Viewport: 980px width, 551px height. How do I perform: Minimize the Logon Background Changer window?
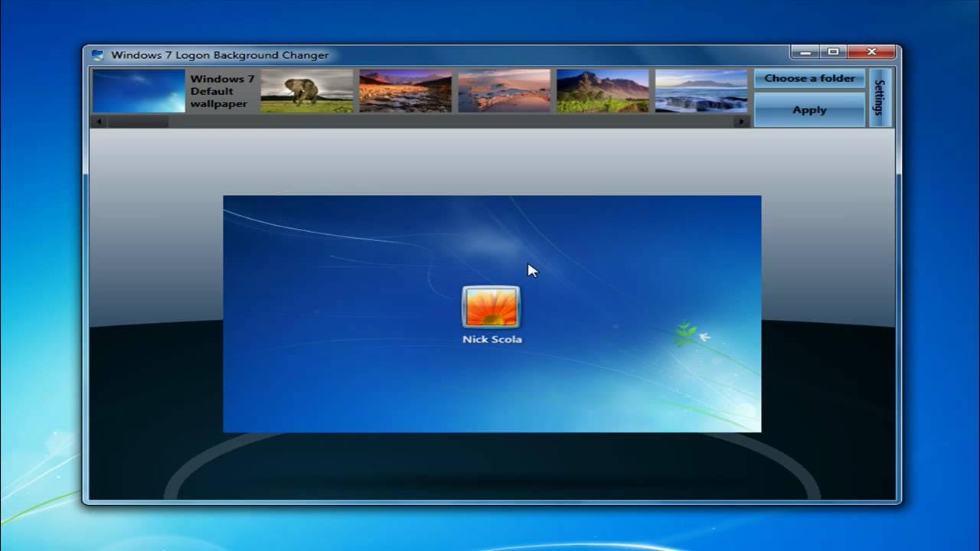pyautogui.click(x=805, y=52)
